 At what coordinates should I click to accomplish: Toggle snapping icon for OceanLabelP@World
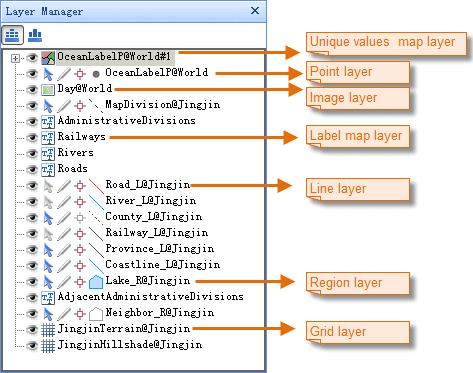click(x=80, y=74)
